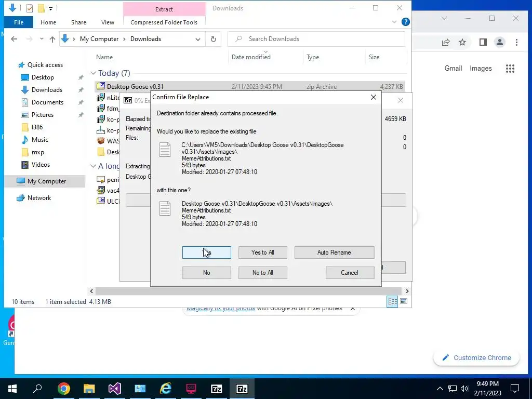Open the Share ribbon tab
Viewport: 532px width, 399px height.
(x=78, y=22)
